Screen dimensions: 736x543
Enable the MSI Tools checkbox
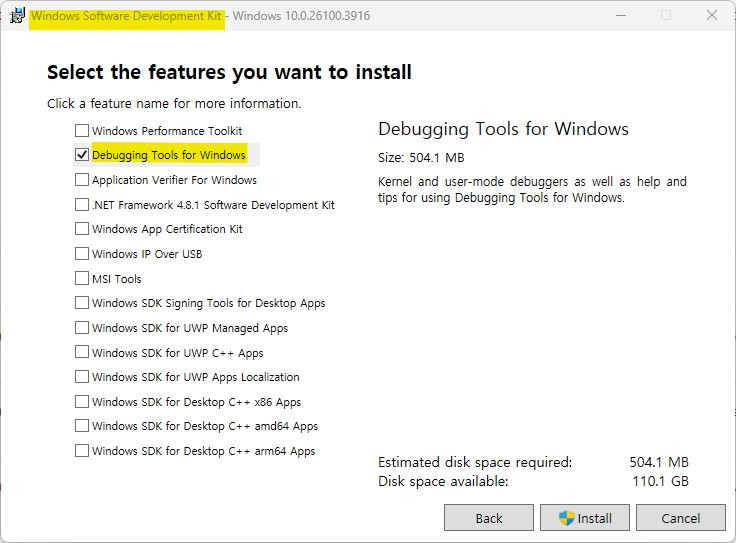(82, 278)
